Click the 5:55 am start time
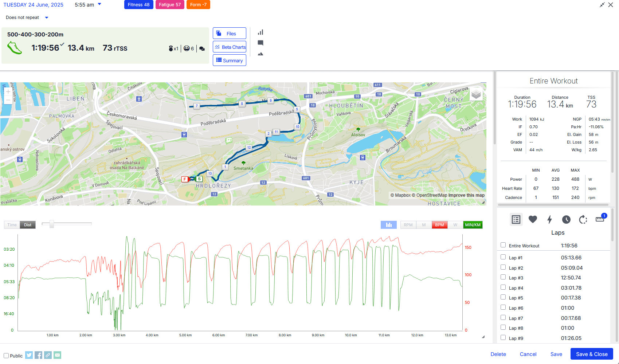The height and width of the screenshot is (364, 619). coord(84,5)
